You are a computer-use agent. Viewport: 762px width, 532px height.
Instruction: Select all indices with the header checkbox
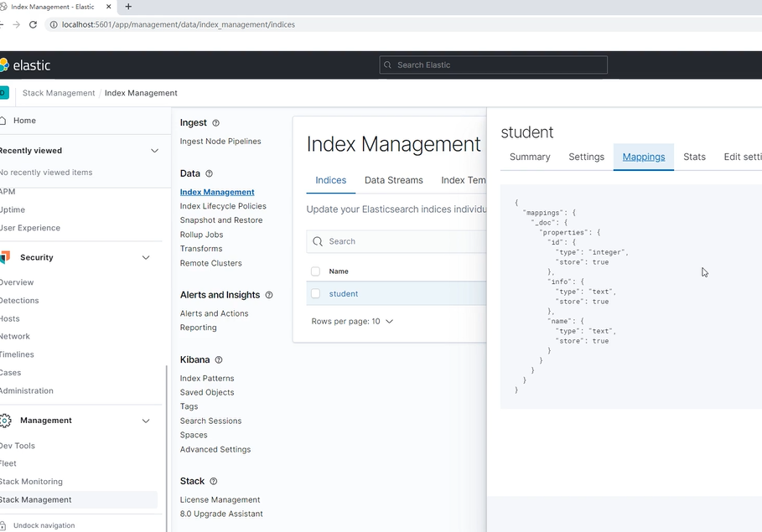click(315, 271)
